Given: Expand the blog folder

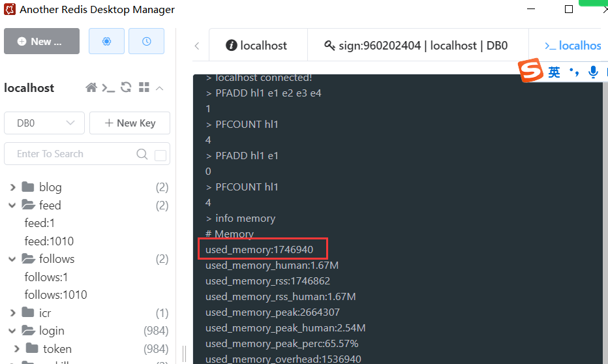Looking at the screenshot, I should pos(12,187).
